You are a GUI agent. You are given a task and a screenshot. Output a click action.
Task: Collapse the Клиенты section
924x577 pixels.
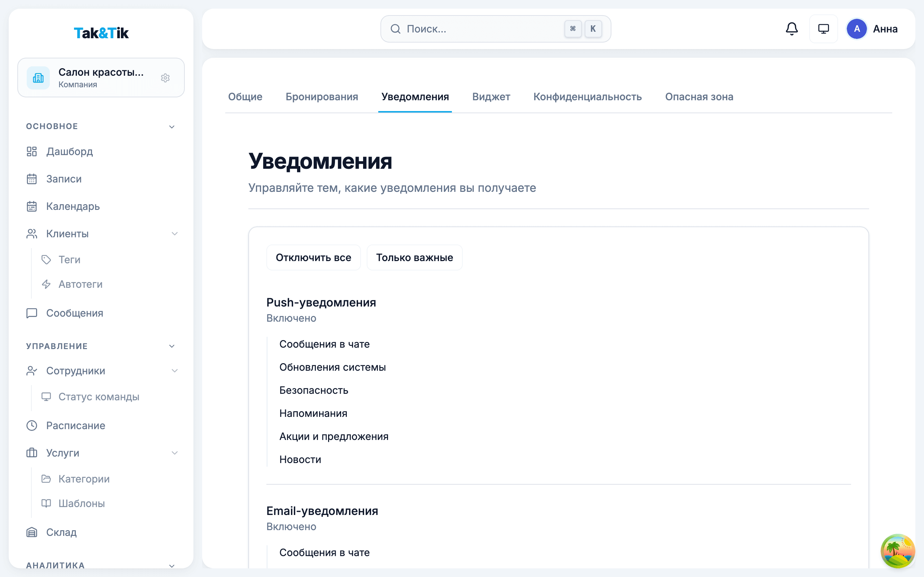point(175,234)
